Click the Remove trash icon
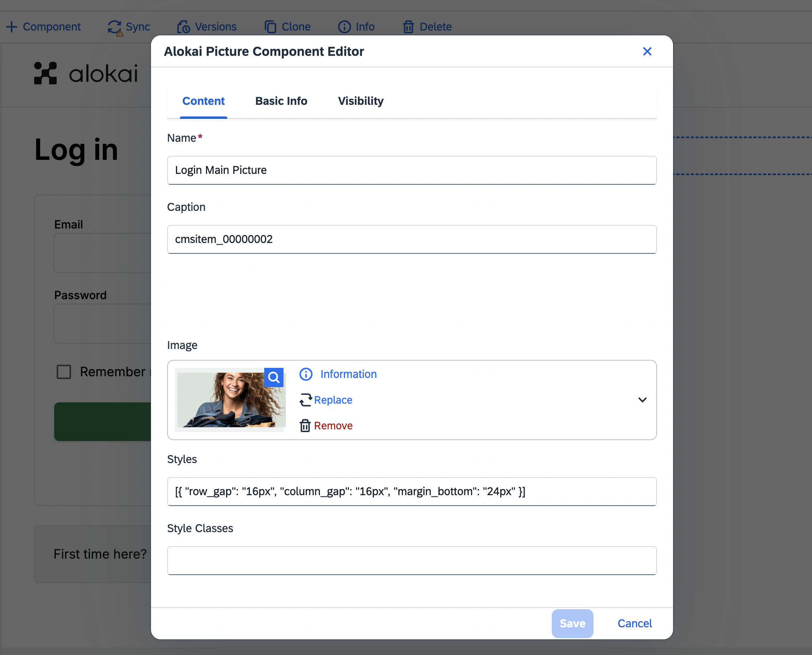Viewport: 812px width, 655px height. click(x=305, y=426)
